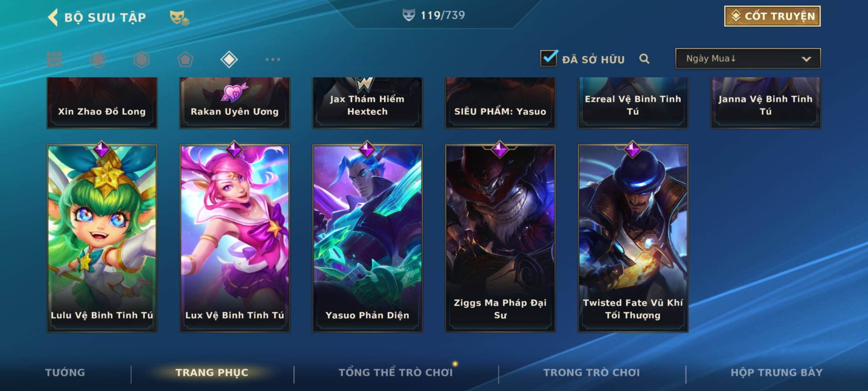This screenshot has width=868, height=391.
Task: Uncheck the Đã Sở Hữu checkbox
Action: pyautogui.click(x=549, y=58)
